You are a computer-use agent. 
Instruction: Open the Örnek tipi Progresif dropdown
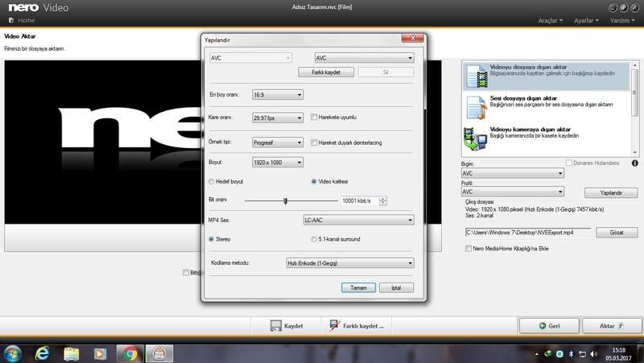(x=278, y=142)
